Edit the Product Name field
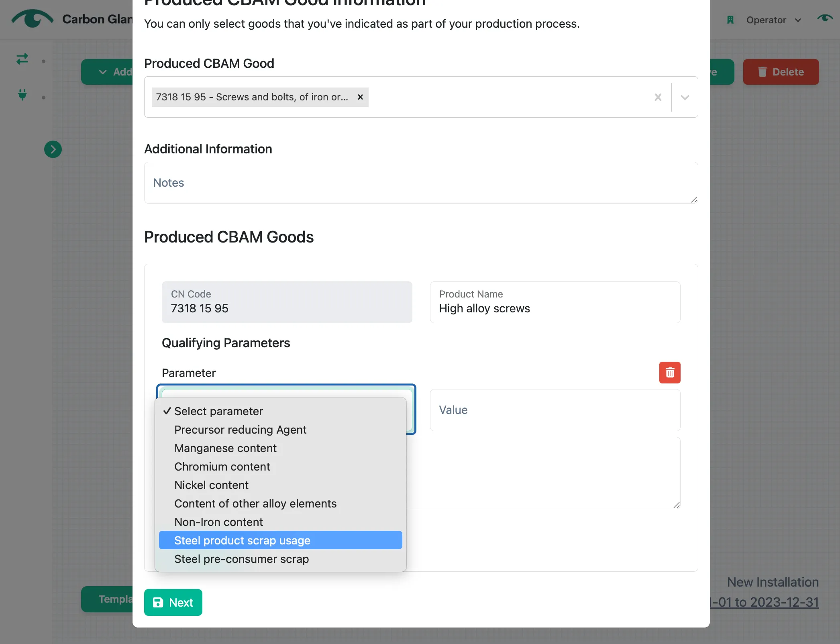Screen dimensions: 840x644 555,302
